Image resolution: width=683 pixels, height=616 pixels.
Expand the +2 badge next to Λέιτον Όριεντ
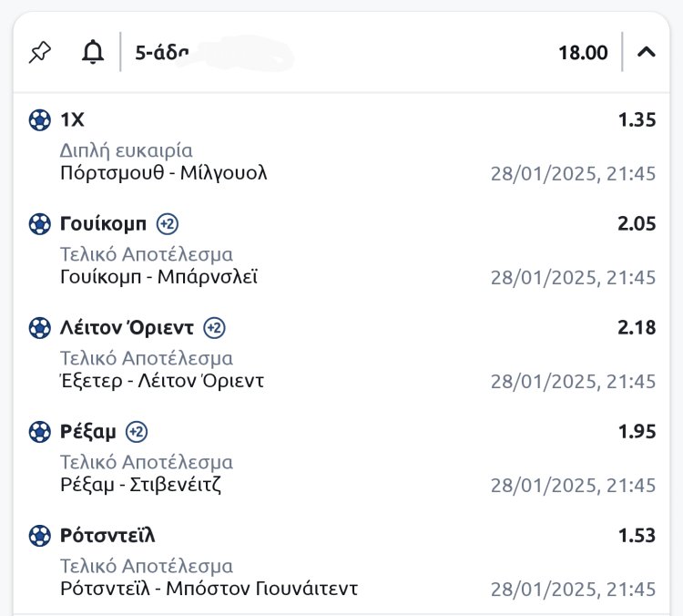point(214,327)
